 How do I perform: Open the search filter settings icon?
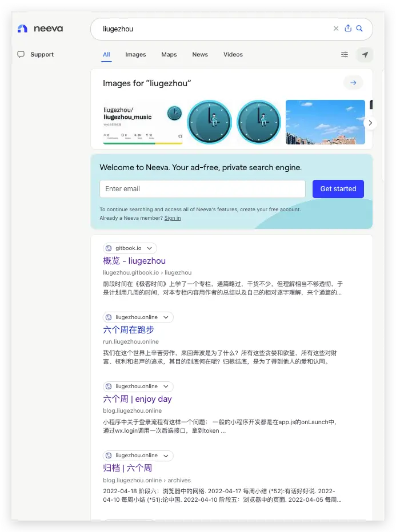pos(345,54)
